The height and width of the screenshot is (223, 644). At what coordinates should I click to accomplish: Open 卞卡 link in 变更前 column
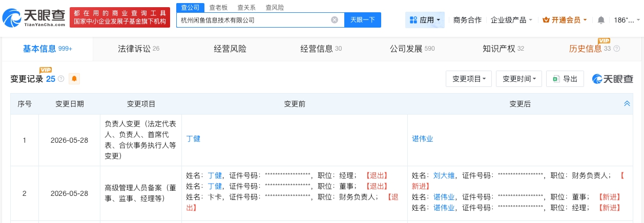tap(215, 197)
